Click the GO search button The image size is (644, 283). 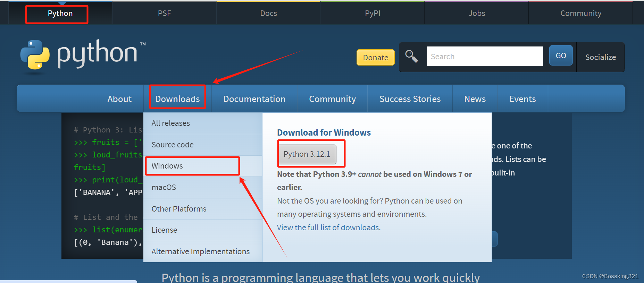pyautogui.click(x=561, y=55)
